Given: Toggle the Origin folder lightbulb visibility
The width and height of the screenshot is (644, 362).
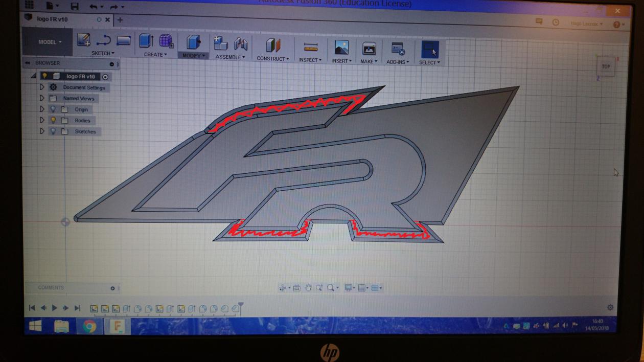Looking at the screenshot, I should 53,109.
